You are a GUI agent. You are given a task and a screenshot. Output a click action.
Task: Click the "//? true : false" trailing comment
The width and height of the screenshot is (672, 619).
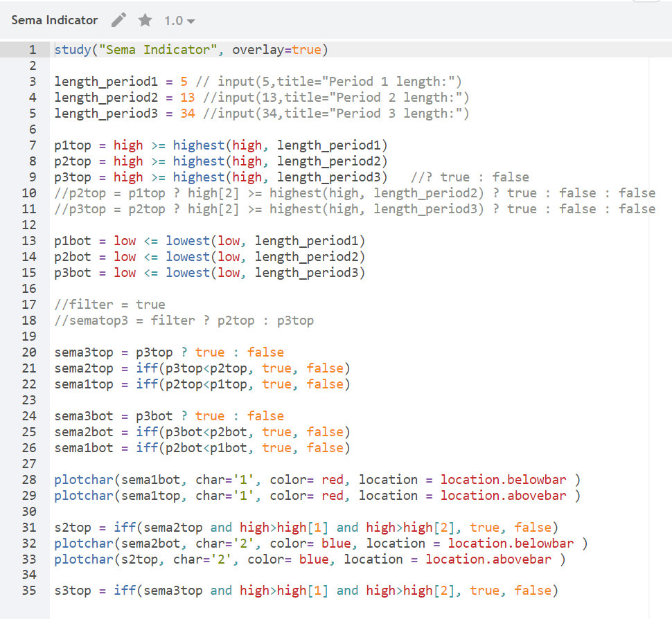coord(470,177)
